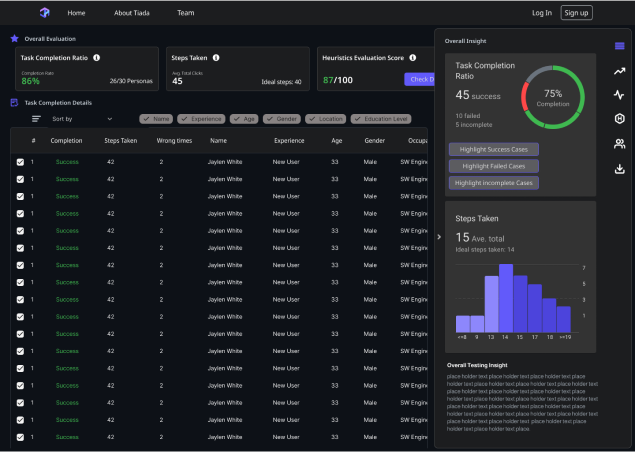Collapse the Overall Insight panel with the side arrow
635x452 pixels.
(440, 237)
